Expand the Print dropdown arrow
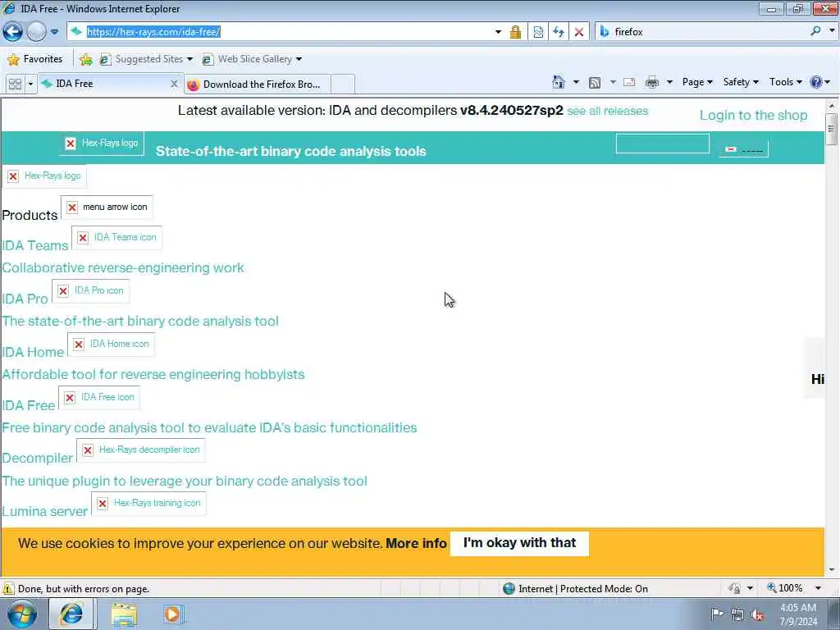Viewport: 840px width, 630px height. pyautogui.click(x=669, y=82)
